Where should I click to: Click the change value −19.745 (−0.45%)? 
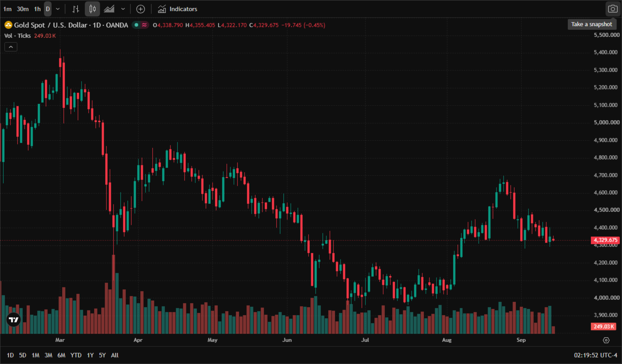[x=303, y=25]
